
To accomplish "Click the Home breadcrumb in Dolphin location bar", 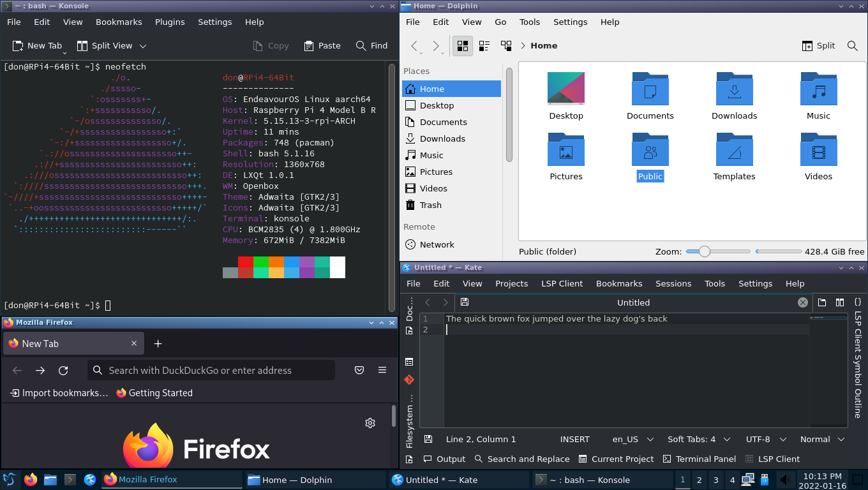I will click(544, 46).
